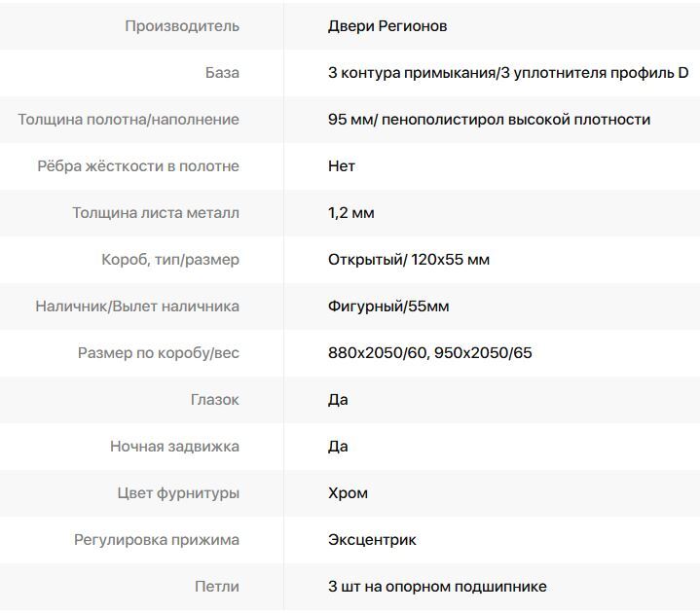Click the "Глазок" row label

tap(214, 400)
